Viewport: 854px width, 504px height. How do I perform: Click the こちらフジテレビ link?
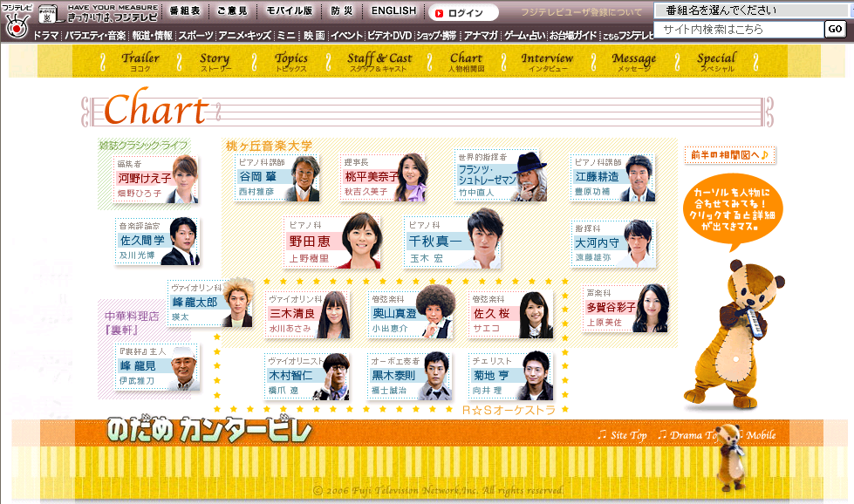[628, 36]
